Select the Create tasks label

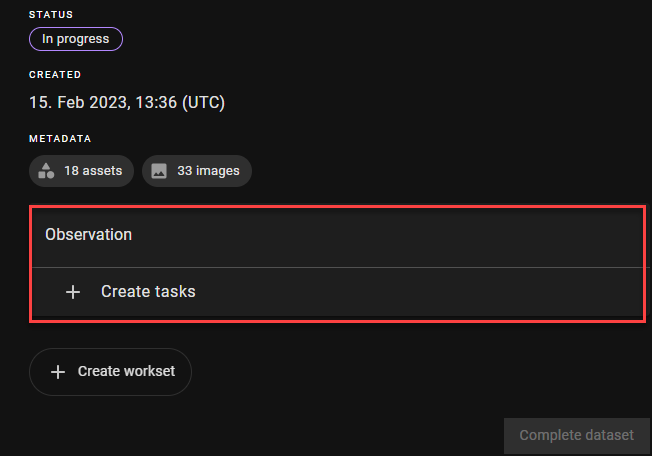pyautogui.click(x=148, y=292)
